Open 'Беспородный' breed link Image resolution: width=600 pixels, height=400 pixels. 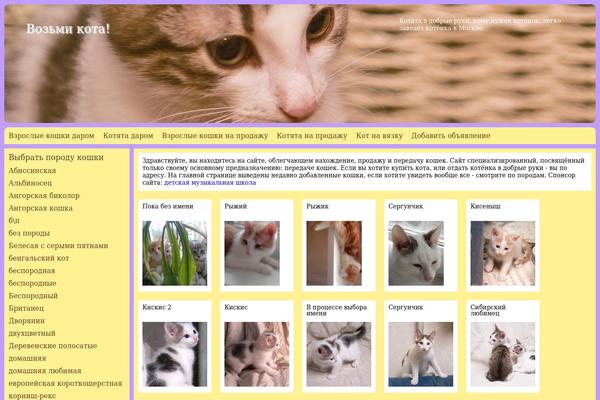click(33, 296)
